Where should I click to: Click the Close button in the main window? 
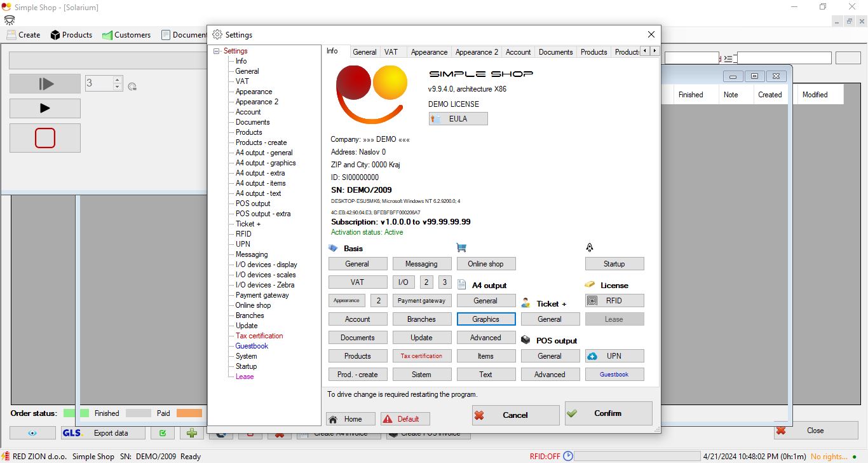click(x=816, y=431)
